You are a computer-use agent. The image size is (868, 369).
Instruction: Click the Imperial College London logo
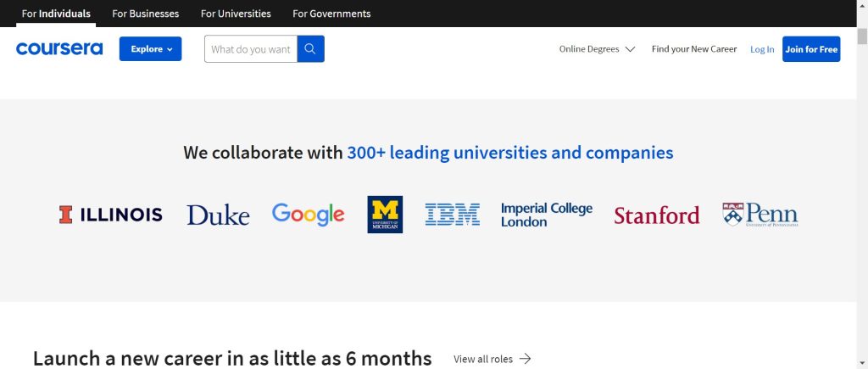tap(546, 215)
